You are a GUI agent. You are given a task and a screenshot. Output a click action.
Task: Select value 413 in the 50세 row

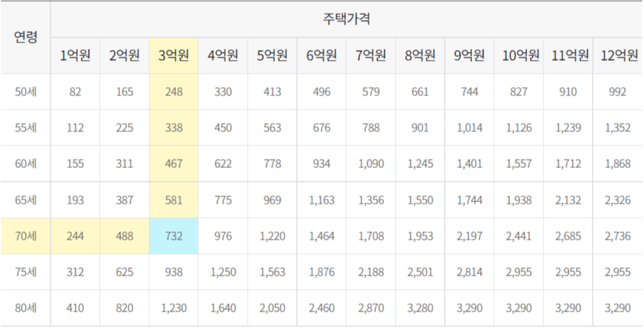coord(272,92)
